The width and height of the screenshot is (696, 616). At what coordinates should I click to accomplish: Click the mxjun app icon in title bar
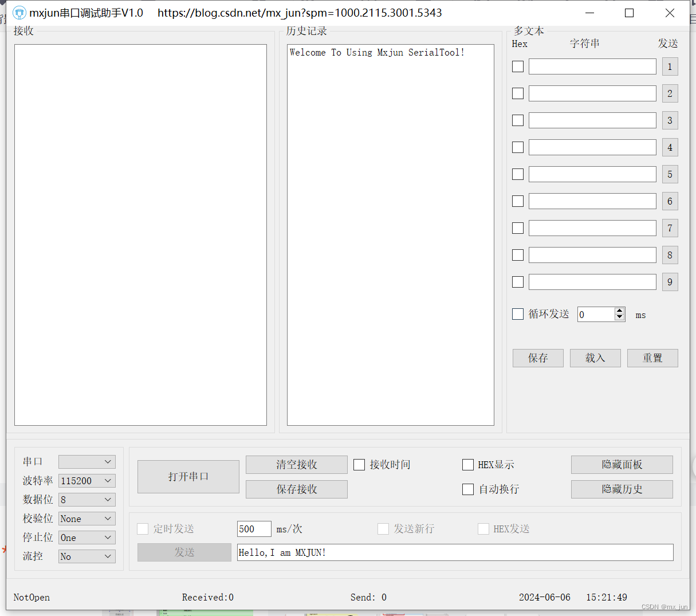pyautogui.click(x=19, y=13)
